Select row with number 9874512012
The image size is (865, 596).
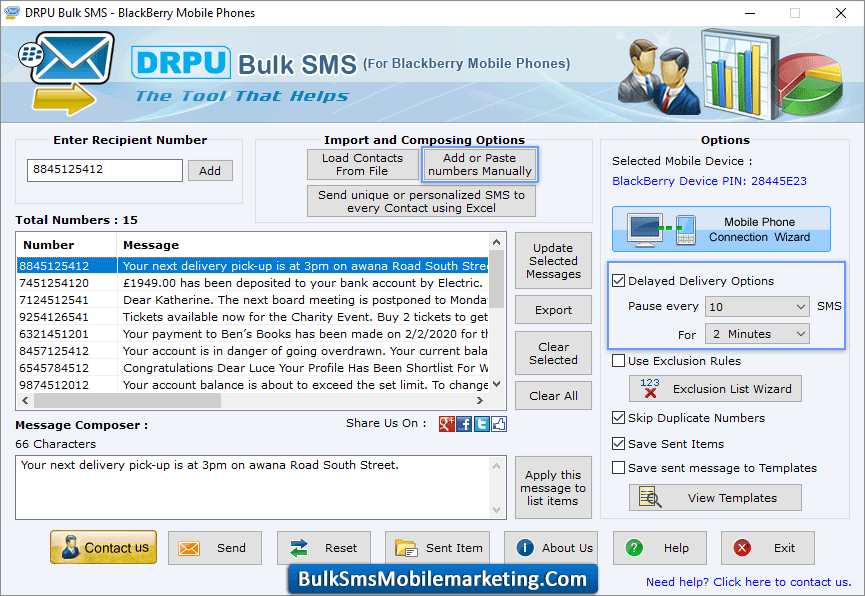click(x=253, y=385)
